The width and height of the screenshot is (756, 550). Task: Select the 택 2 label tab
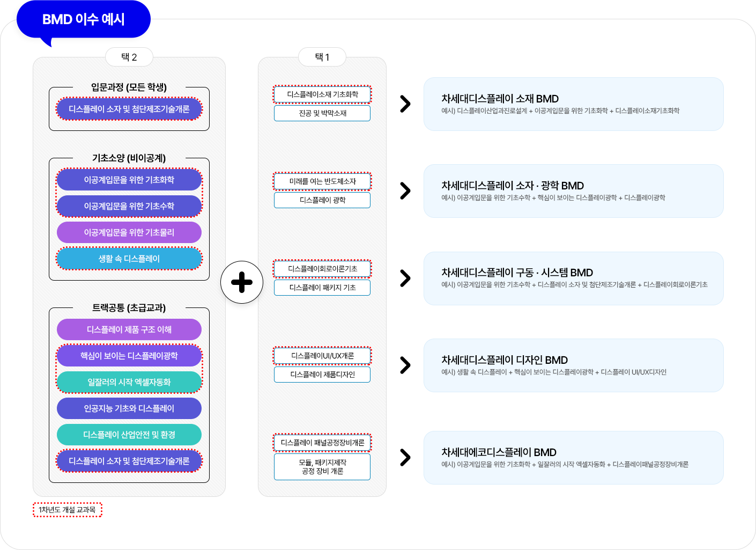click(x=129, y=57)
